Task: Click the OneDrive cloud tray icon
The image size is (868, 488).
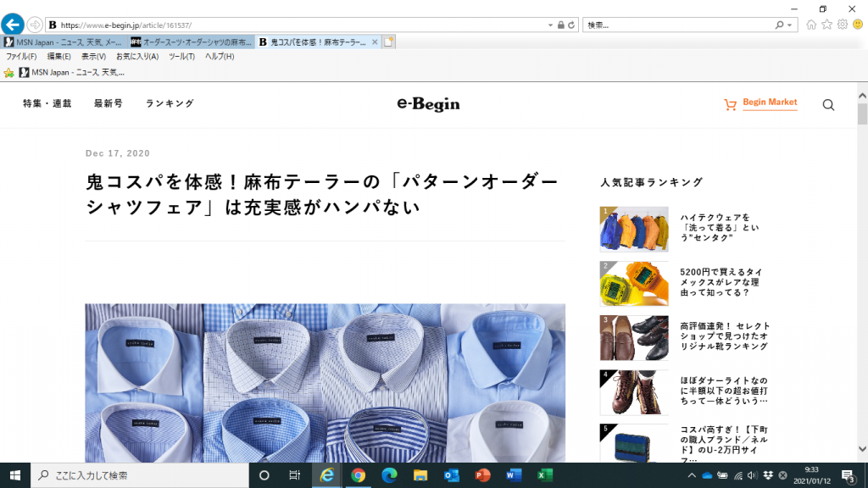Action: pos(707,475)
